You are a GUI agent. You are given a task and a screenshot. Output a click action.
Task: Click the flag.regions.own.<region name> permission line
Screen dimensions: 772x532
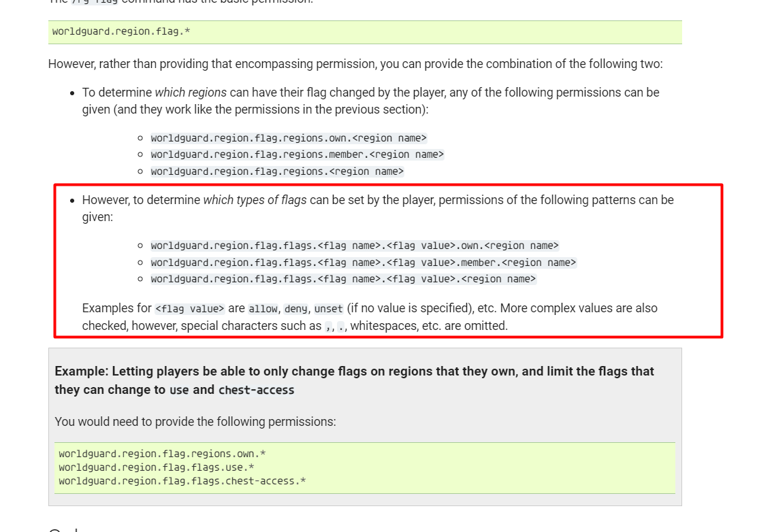tap(289, 138)
